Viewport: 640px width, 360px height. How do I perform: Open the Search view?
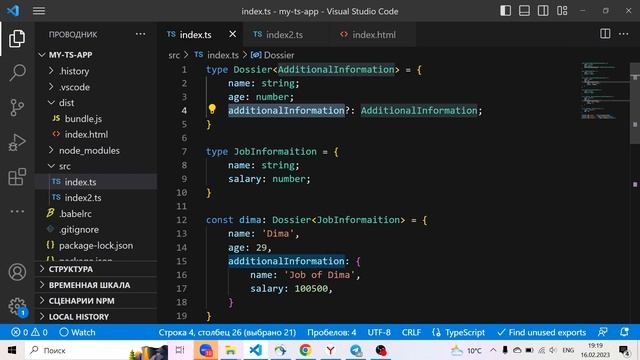17,73
